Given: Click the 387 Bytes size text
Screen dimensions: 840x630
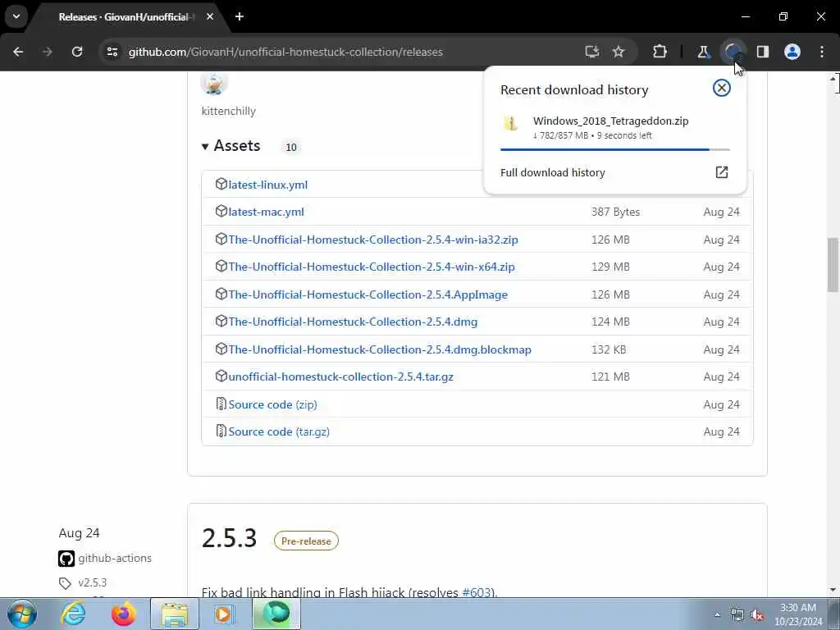Looking at the screenshot, I should tap(615, 212).
